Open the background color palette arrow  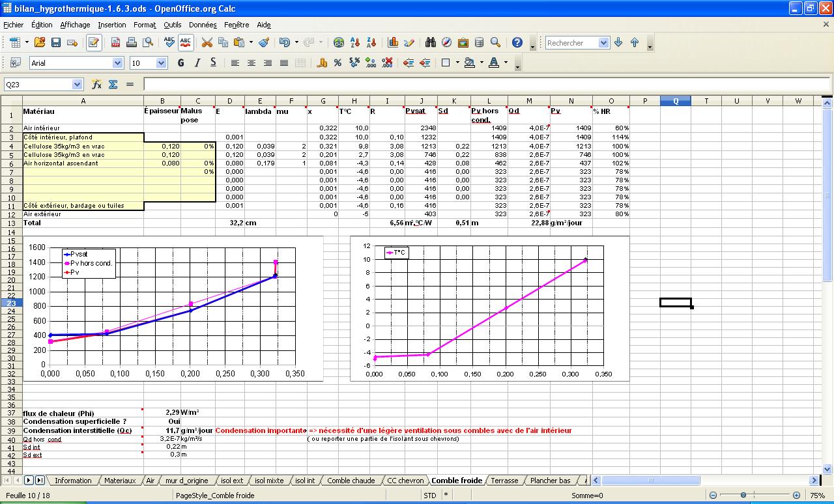pos(482,63)
